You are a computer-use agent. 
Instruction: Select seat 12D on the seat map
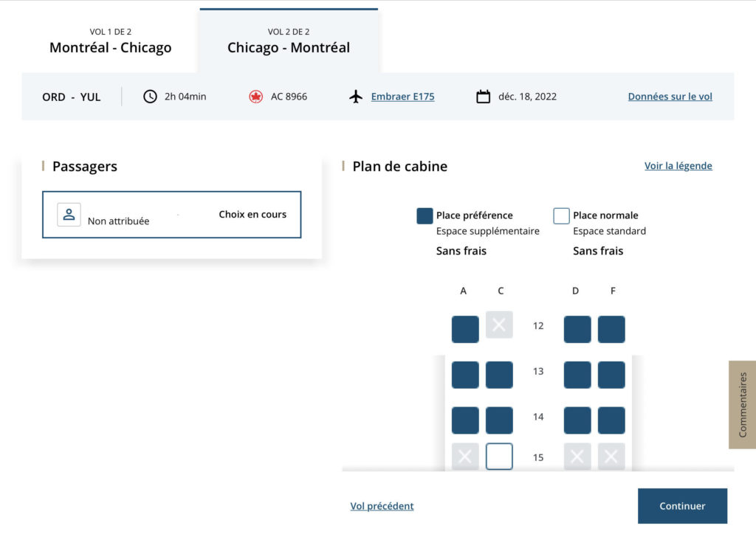coord(577,329)
